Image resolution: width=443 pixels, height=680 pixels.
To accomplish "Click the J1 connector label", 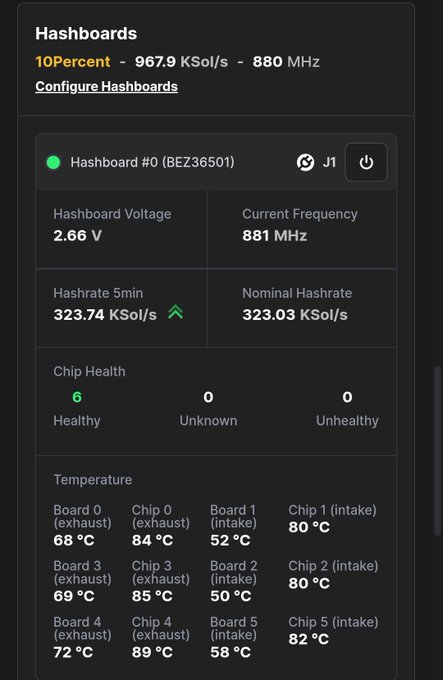I will [x=329, y=163].
